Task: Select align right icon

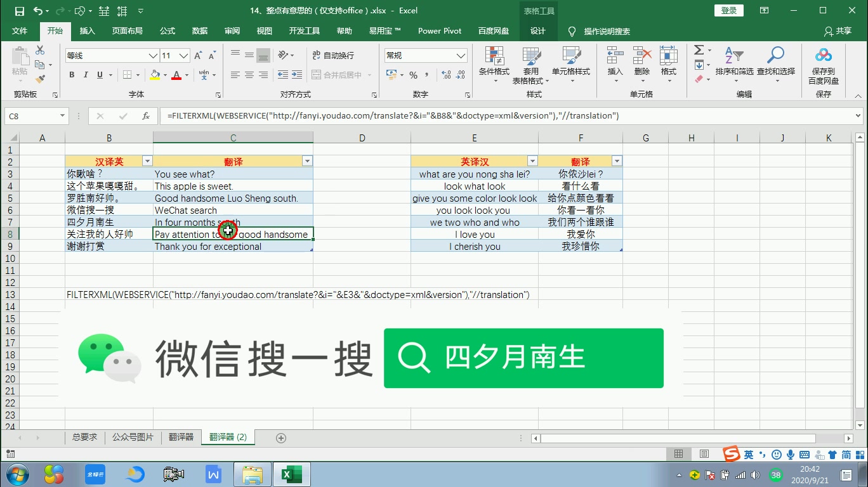Action: 263,75
